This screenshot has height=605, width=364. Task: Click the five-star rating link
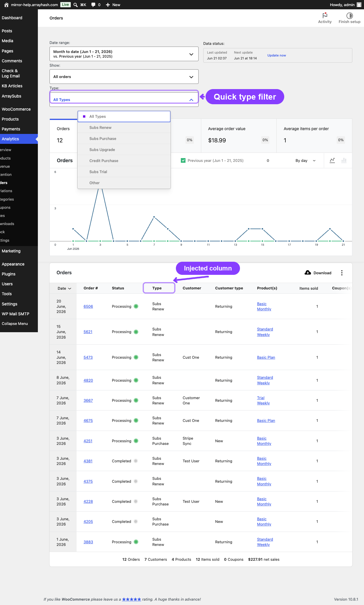tap(131, 599)
